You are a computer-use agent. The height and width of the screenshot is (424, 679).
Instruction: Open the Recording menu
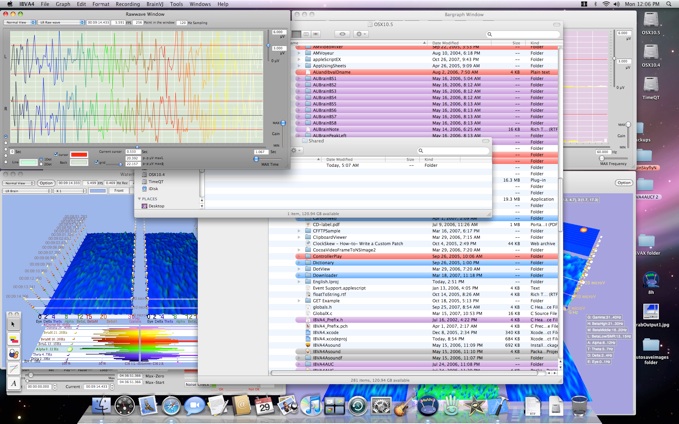click(128, 4)
